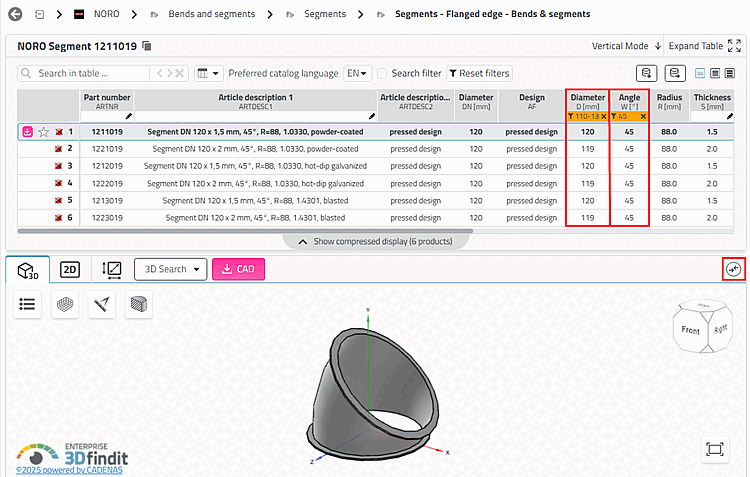This screenshot has width=750, height=477.
Task: Click the Expand Table corner-arrows icon
Action: click(x=734, y=46)
